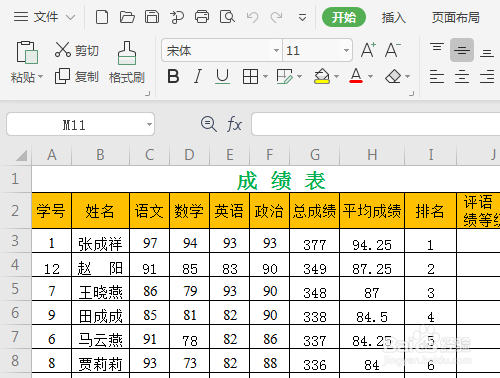Expand the borders dropdown arrow
Image resolution: width=500 pixels, height=378 pixels.
[x=265, y=77]
